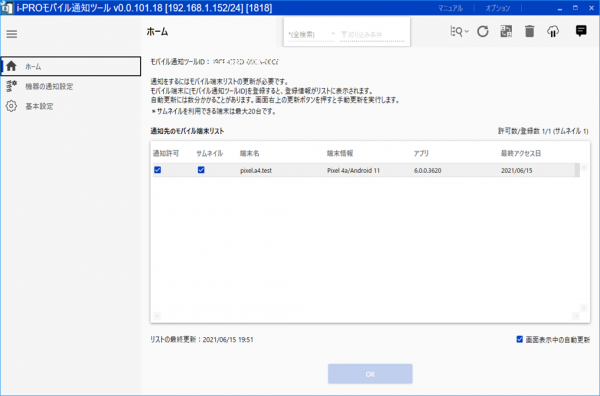Select ホーム menu entry in sidebar

pos(71,66)
